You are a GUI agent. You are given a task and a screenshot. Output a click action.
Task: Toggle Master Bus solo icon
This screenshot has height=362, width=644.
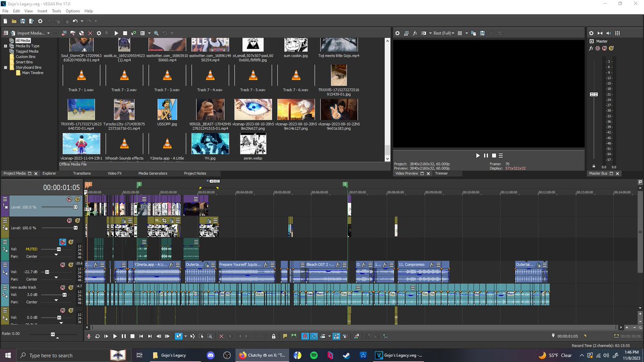pyautogui.click(x=611, y=48)
